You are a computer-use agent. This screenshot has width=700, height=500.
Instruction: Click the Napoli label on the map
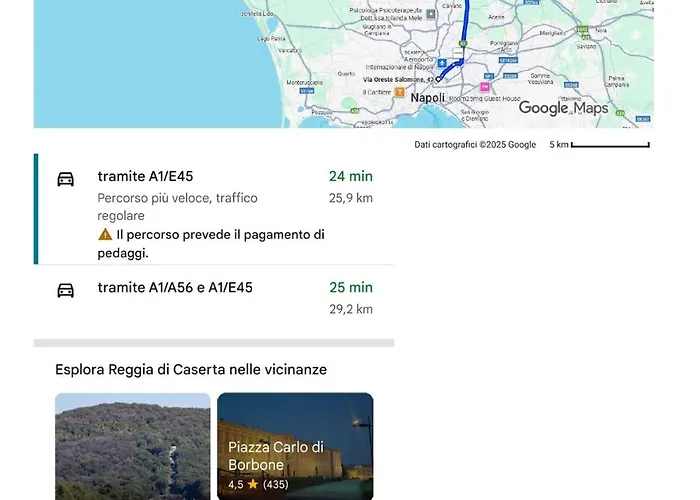click(x=428, y=98)
